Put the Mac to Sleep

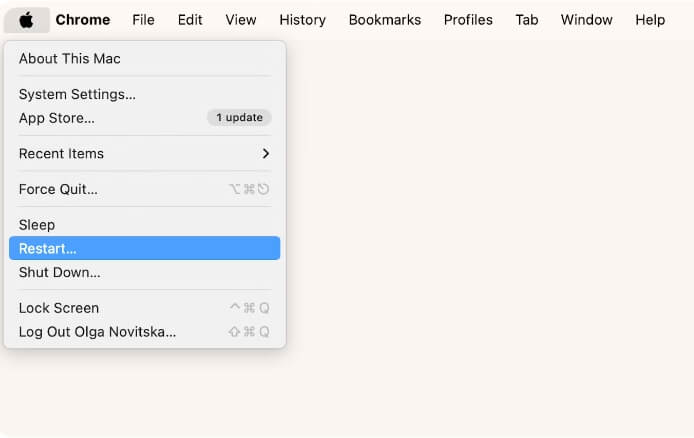144,225
